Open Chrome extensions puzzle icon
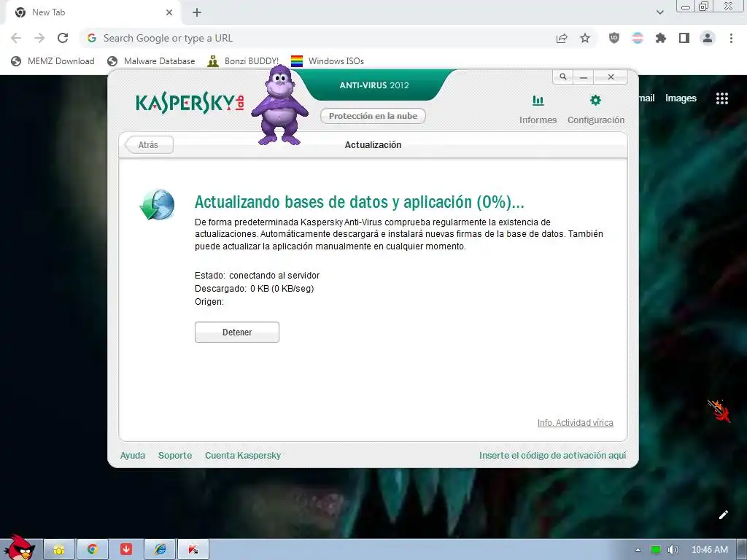This screenshot has height=560, width=747. [661, 38]
